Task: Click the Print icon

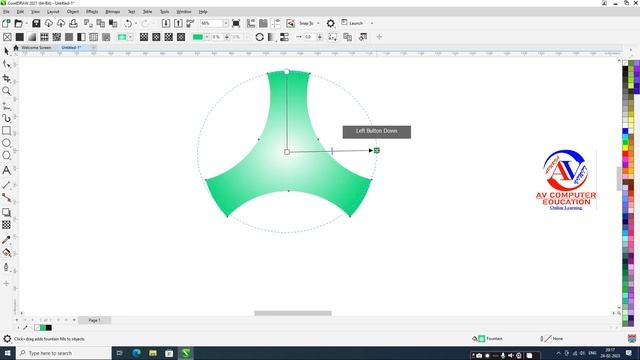Action: pyautogui.click(x=73, y=23)
